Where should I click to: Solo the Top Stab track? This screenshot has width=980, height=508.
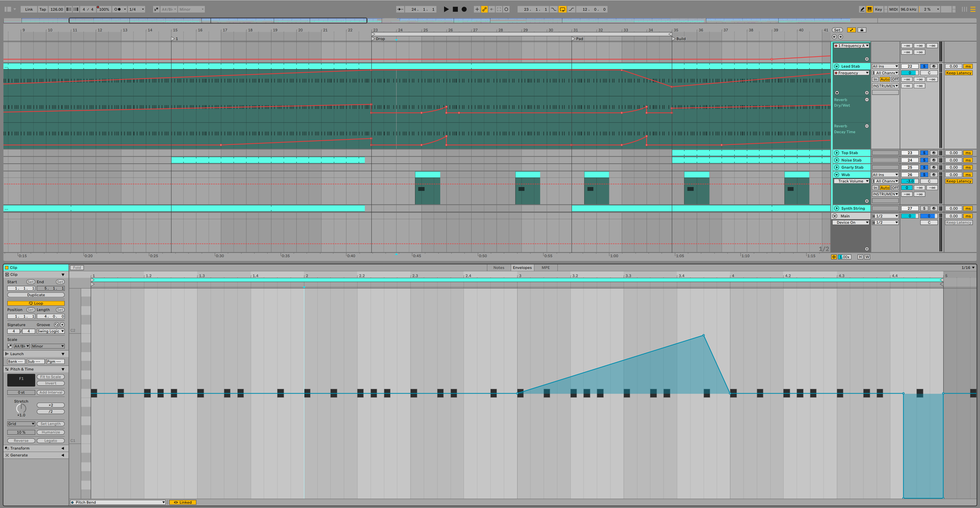[x=924, y=153]
